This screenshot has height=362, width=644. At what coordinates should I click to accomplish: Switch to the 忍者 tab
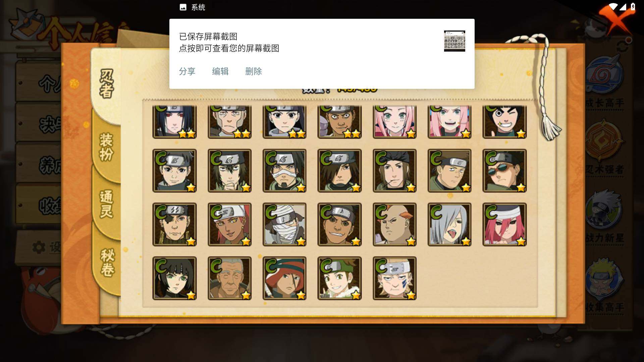(107, 84)
